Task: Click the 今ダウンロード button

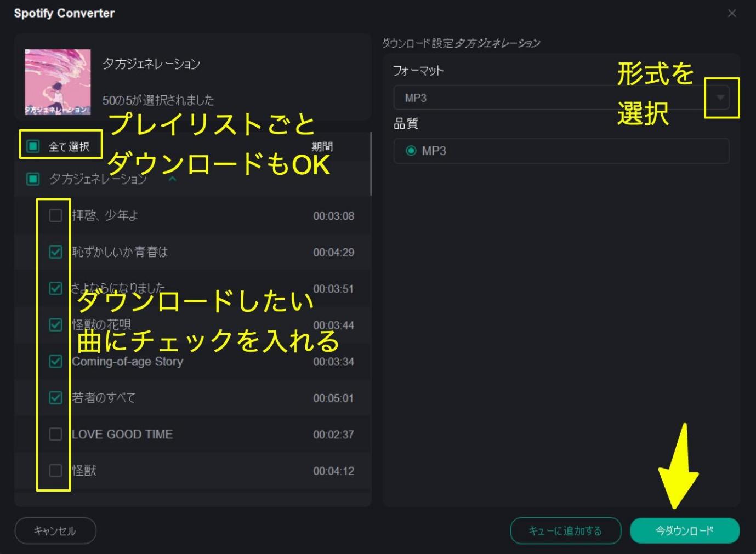Action: (x=685, y=531)
